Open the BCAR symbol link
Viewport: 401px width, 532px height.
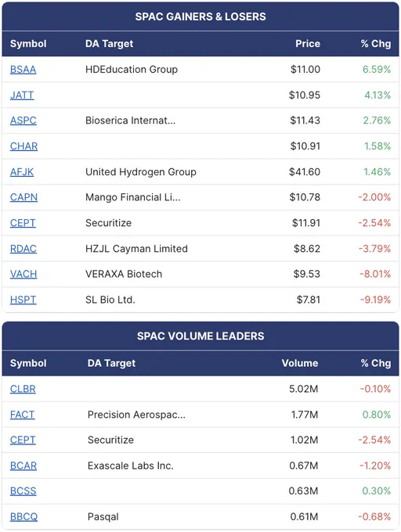click(x=23, y=465)
